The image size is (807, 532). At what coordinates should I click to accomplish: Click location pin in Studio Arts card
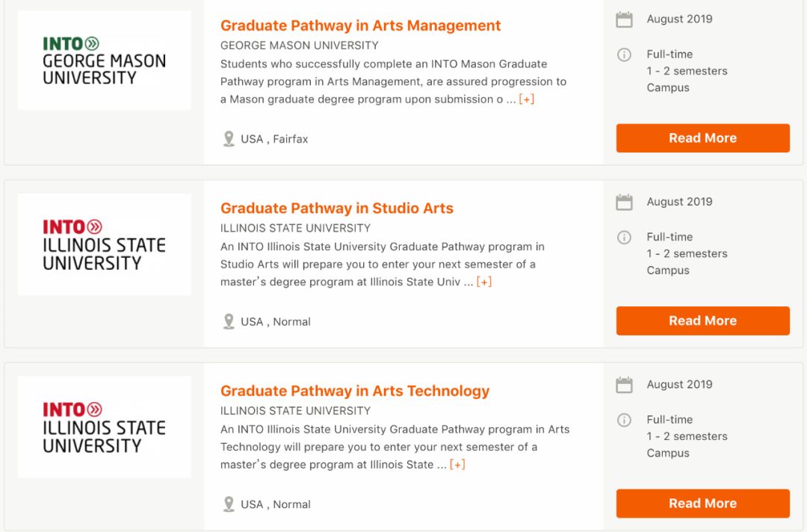[x=229, y=321]
